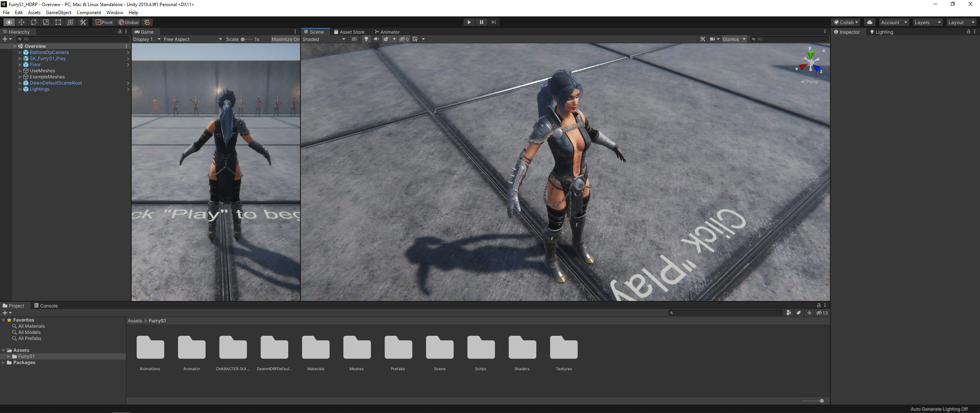980x413 pixels.
Task: Toggle hidden objects visibility in Scene
Action: [404, 39]
